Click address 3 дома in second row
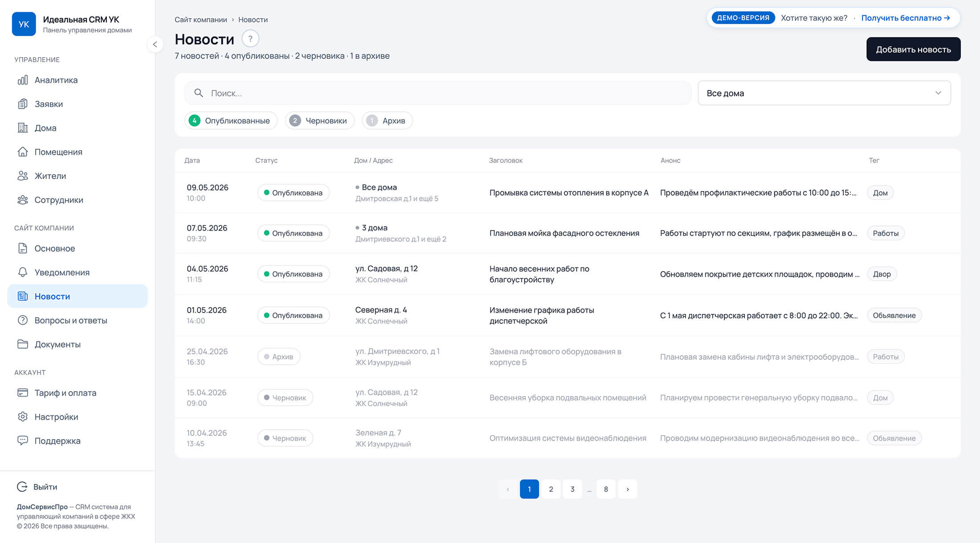980x543 pixels. (374, 228)
